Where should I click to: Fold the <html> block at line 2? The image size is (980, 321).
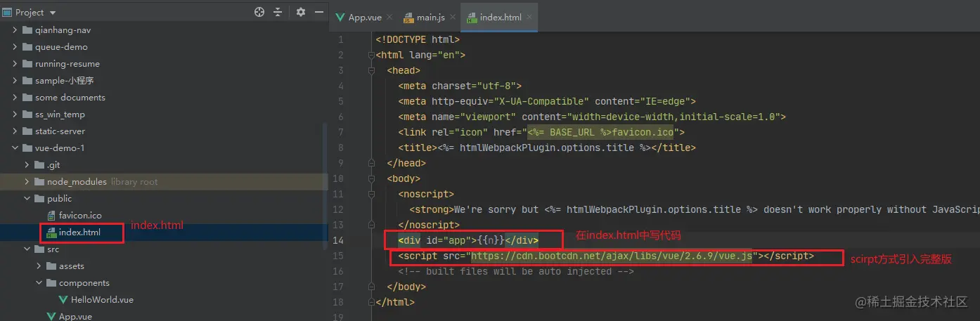click(370, 55)
